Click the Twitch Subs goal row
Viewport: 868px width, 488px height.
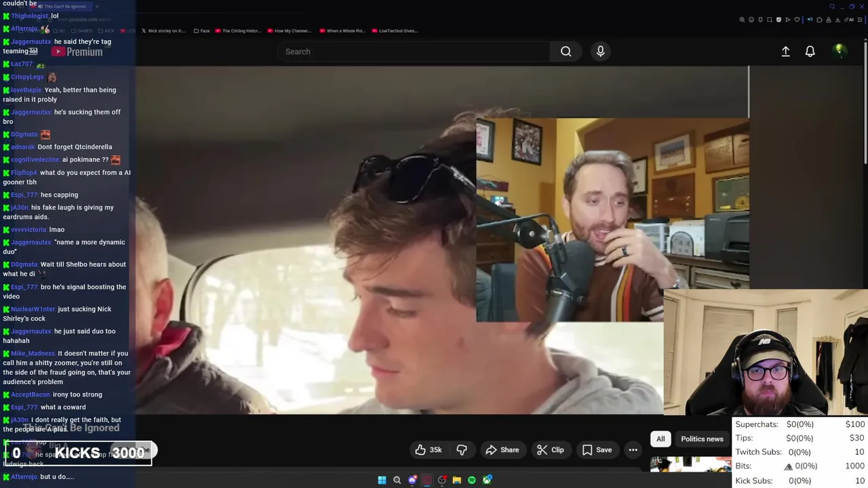pyautogui.click(x=800, y=452)
